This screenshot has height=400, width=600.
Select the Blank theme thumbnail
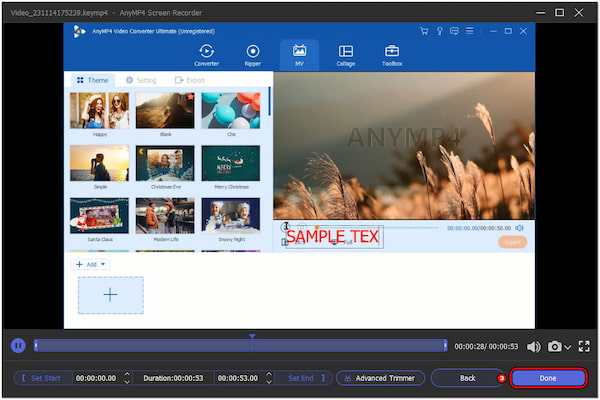pyautogui.click(x=165, y=110)
